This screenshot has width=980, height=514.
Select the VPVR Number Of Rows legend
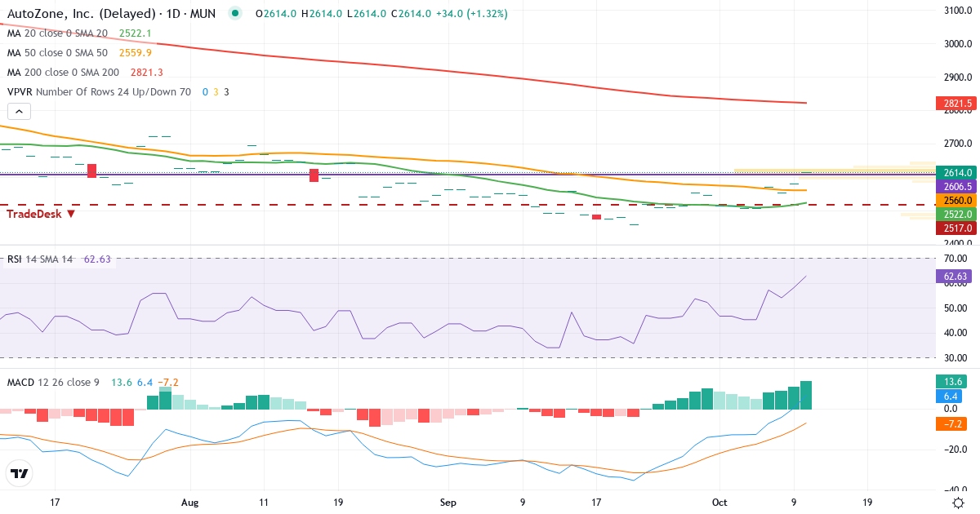[x=99, y=92]
